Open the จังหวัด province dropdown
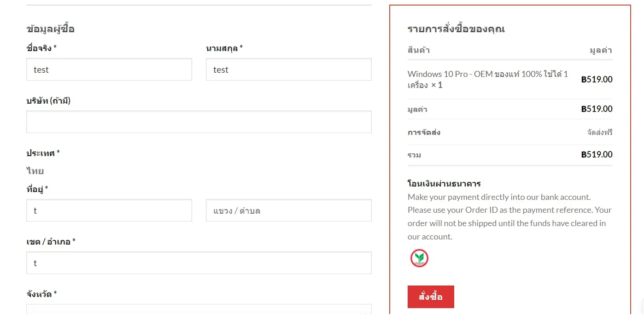This screenshot has width=644, height=315. point(199,310)
